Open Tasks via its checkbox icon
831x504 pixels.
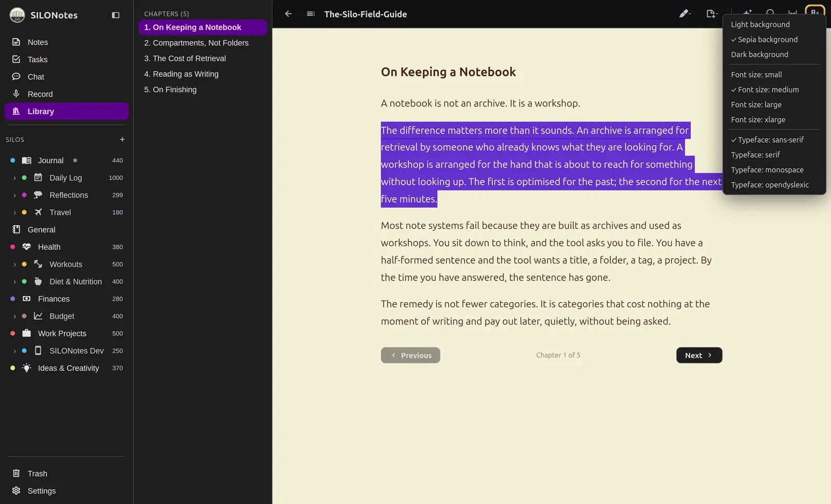(x=16, y=59)
